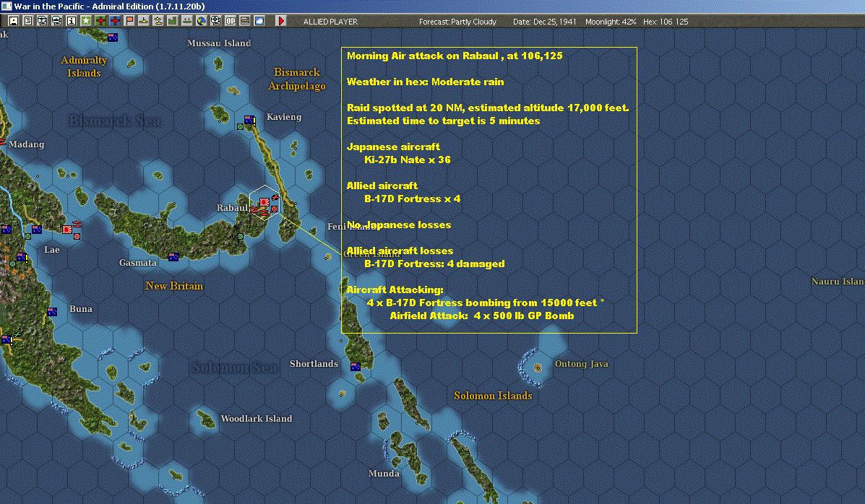Click the blue globe toolbar icon
The image size is (865, 504).
pyautogui.click(x=202, y=21)
